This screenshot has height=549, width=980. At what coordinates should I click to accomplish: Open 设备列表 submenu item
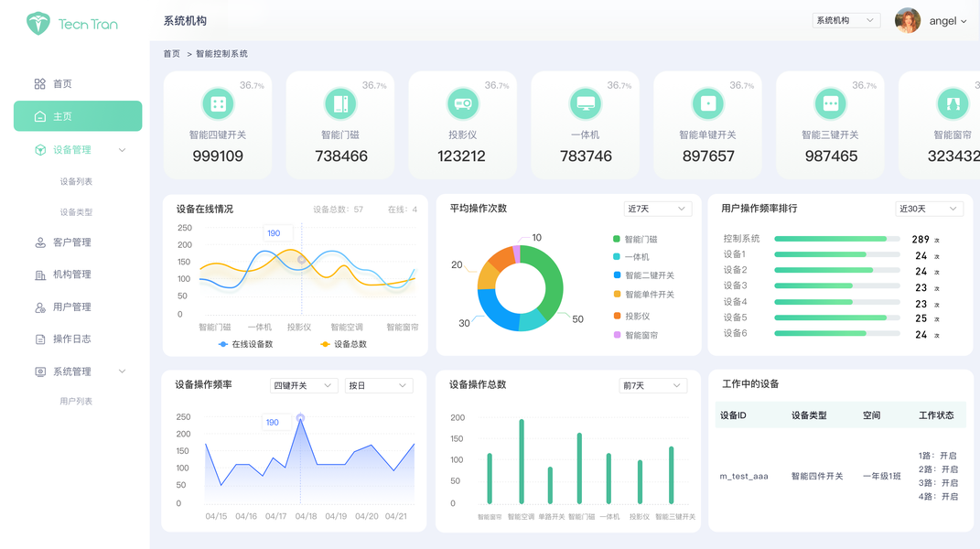(76, 181)
